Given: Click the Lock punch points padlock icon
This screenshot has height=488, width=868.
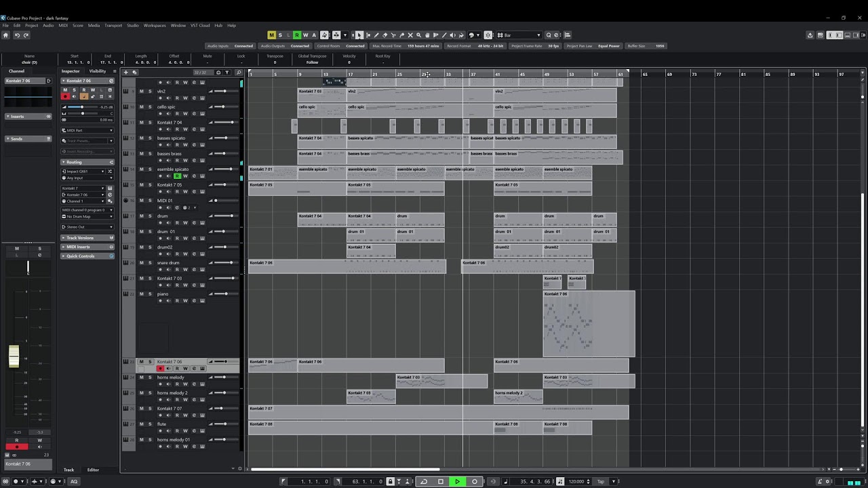Looking at the screenshot, I should (390, 481).
